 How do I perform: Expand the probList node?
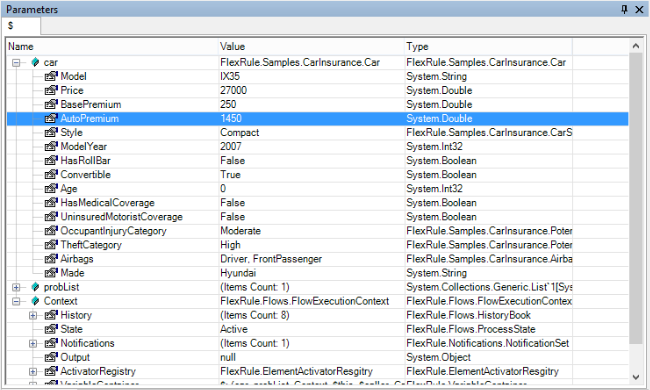pyautogui.click(x=16, y=288)
